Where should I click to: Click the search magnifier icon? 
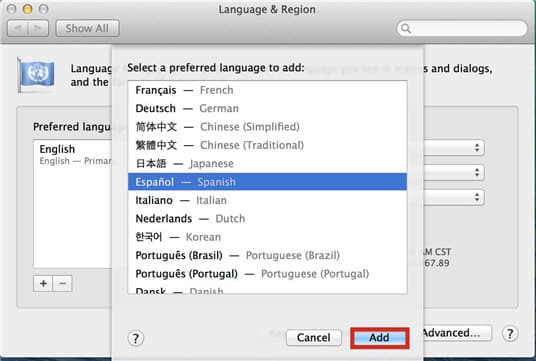(x=406, y=28)
